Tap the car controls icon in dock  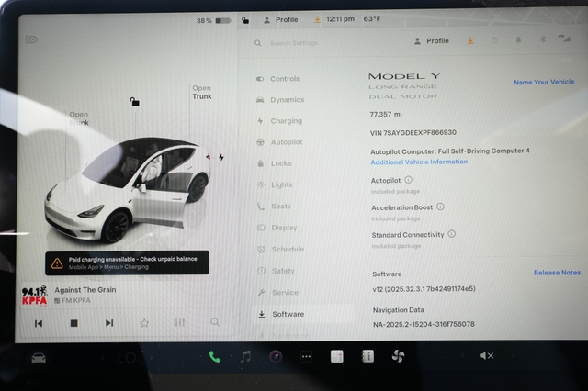click(39, 358)
